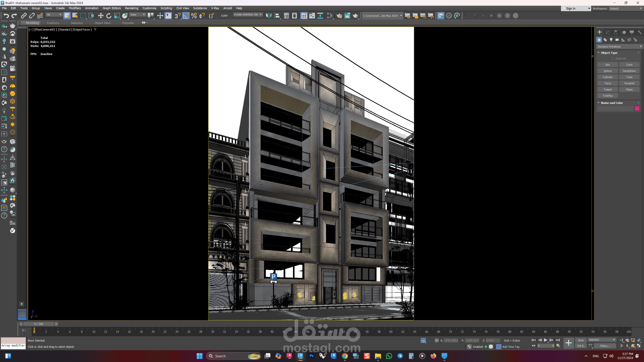Click the Render Setup teapot icon
Viewport: 644px width, 362px height.
[339, 16]
